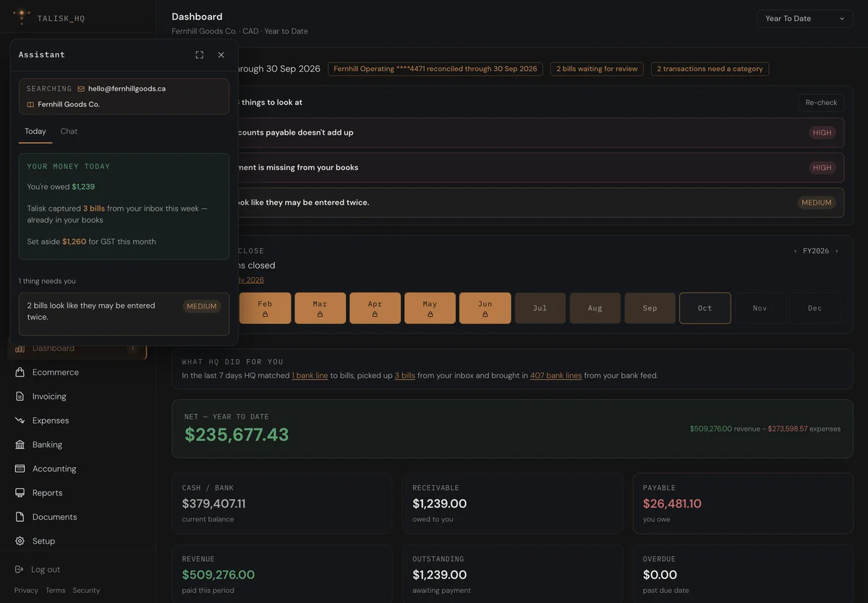Image resolution: width=868 pixels, height=603 pixels.
Task: Click the lock icon on Mar month
Action: click(x=320, y=315)
